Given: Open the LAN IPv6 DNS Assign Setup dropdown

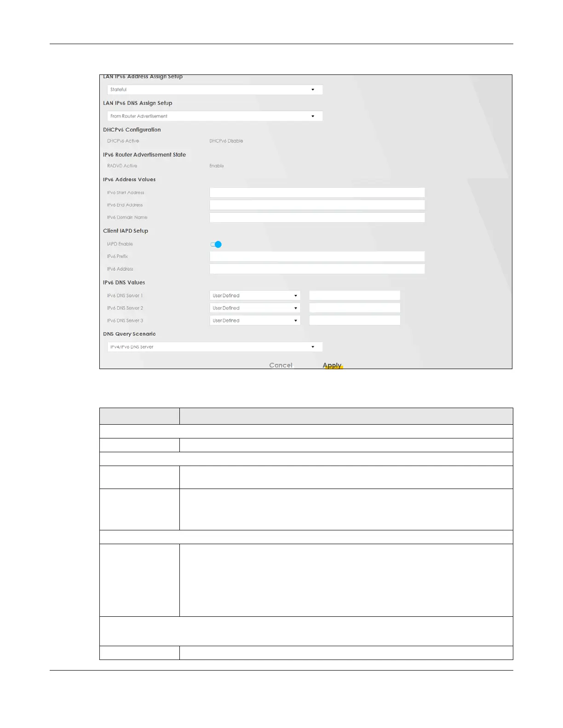Looking at the screenshot, I should [x=215, y=116].
